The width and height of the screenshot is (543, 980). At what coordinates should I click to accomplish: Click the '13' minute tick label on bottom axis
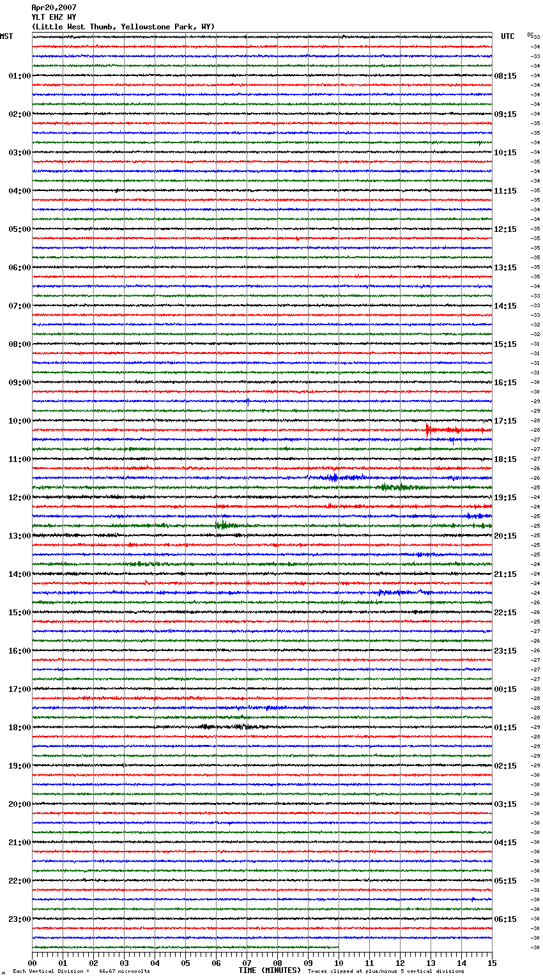[431, 963]
